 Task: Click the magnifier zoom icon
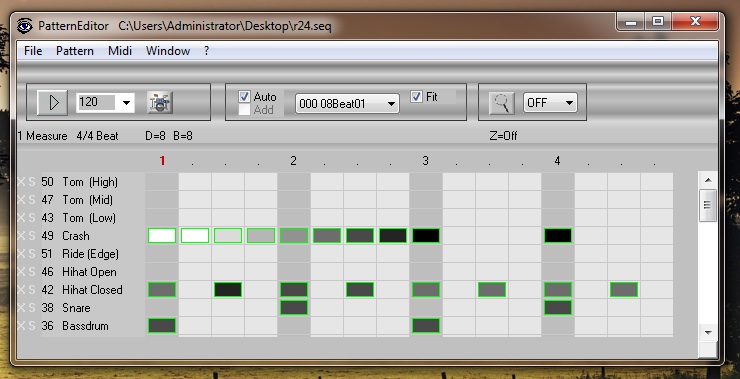pyautogui.click(x=502, y=102)
